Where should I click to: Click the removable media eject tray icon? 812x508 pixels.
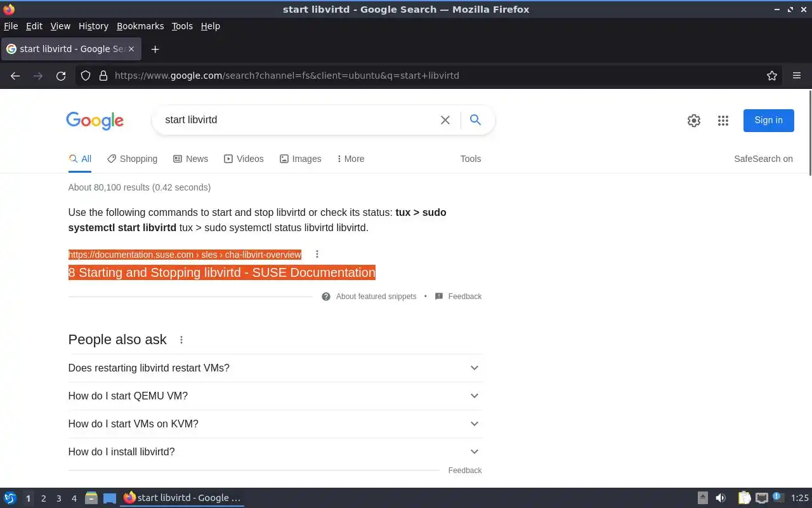click(x=703, y=498)
